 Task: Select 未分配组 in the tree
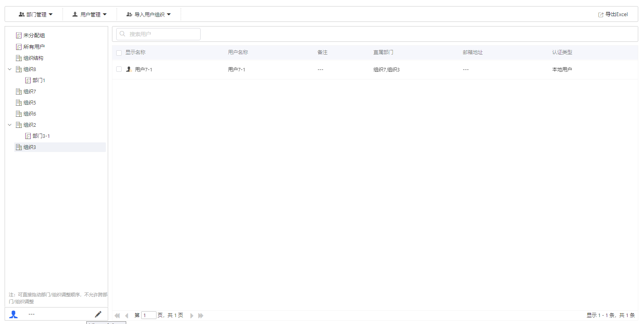[34, 35]
